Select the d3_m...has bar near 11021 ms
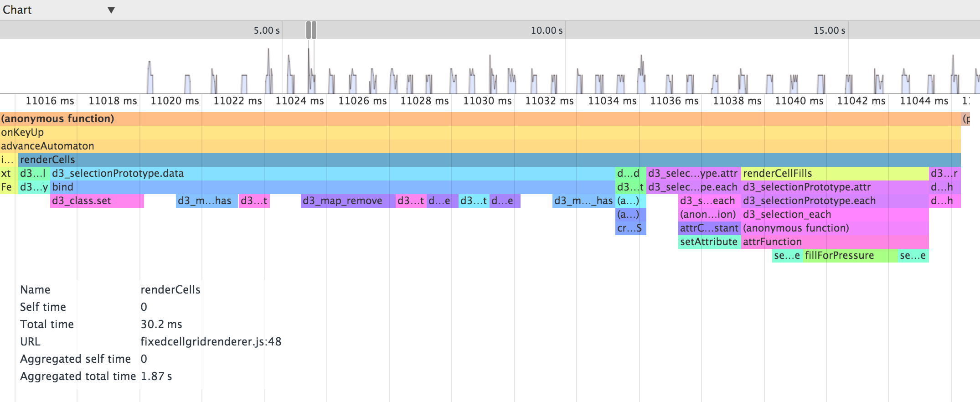 tap(207, 201)
